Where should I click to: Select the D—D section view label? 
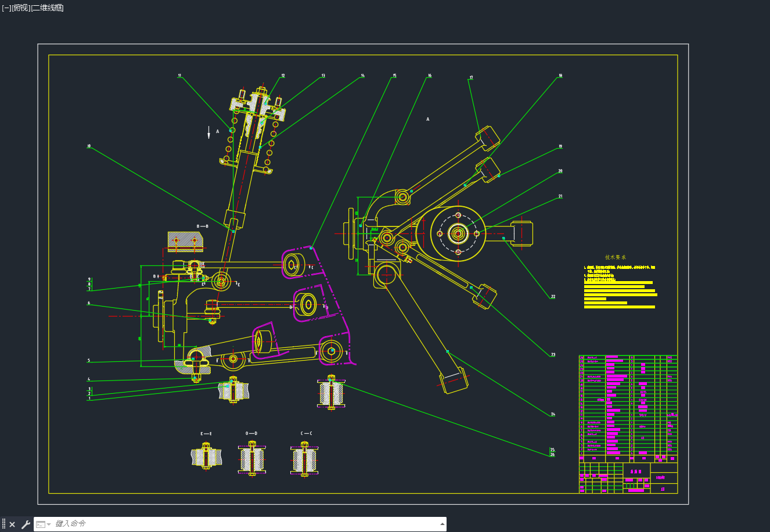[x=251, y=433]
